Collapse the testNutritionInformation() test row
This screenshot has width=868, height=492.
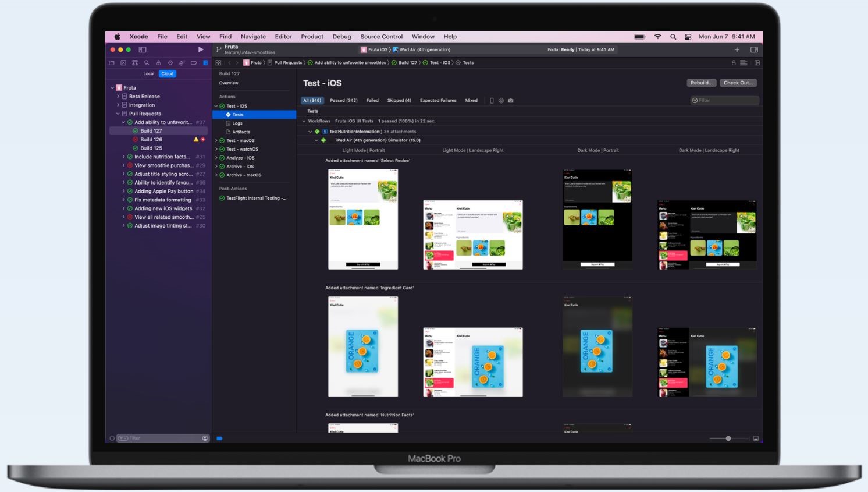click(310, 132)
